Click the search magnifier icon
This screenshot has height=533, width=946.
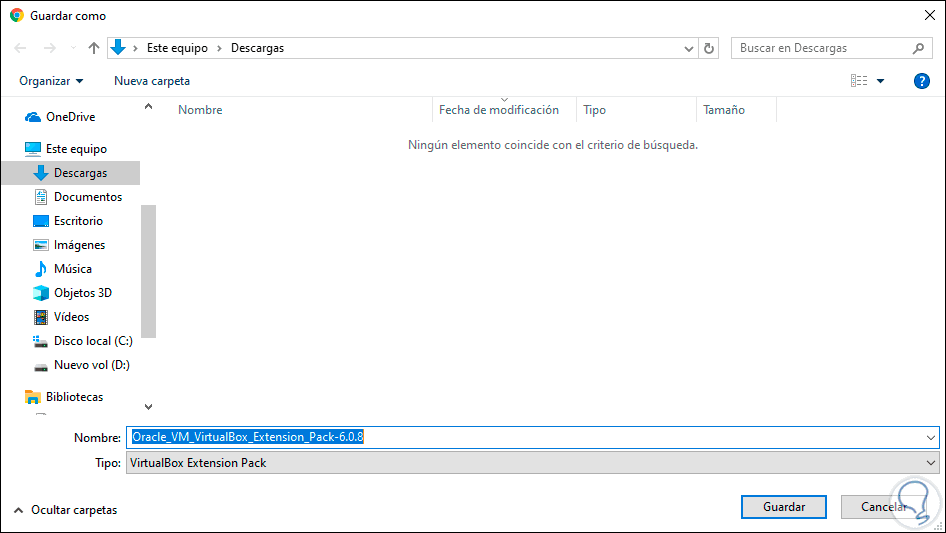[918, 48]
